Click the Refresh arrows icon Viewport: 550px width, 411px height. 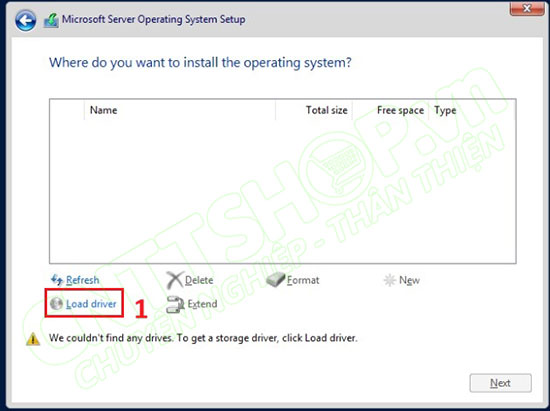(x=57, y=279)
